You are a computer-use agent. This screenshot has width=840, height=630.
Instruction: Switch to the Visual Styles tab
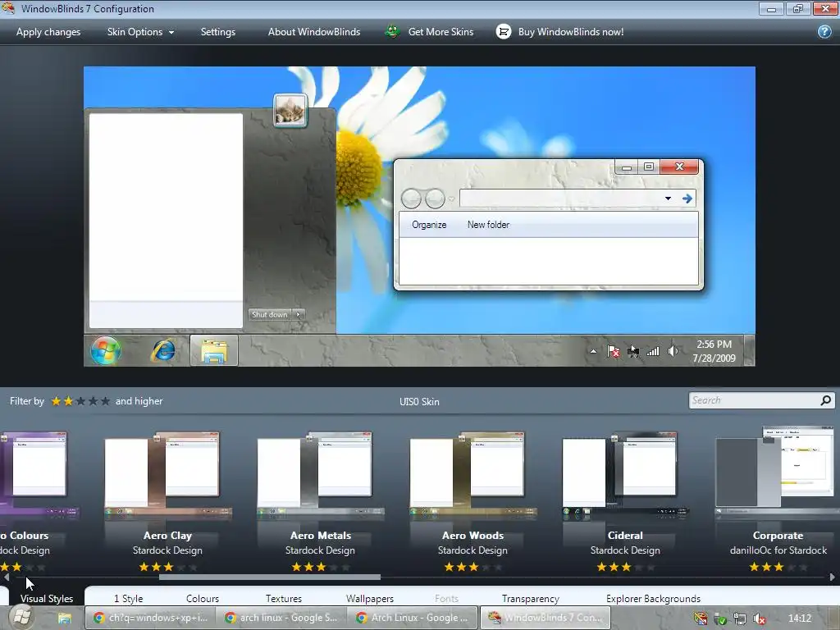[x=47, y=598]
